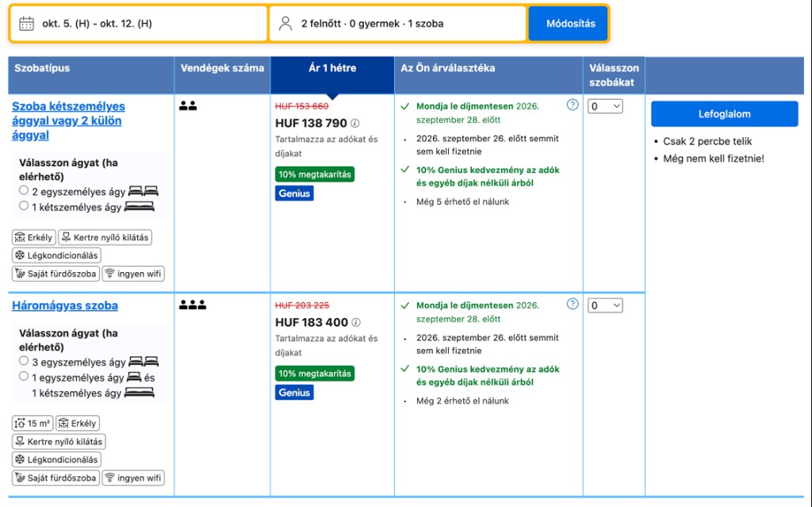Click twin beds icon next to 2 egyszemélyes ágy
The width and height of the screenshot is (812, 507).
[x=144, y=191]
